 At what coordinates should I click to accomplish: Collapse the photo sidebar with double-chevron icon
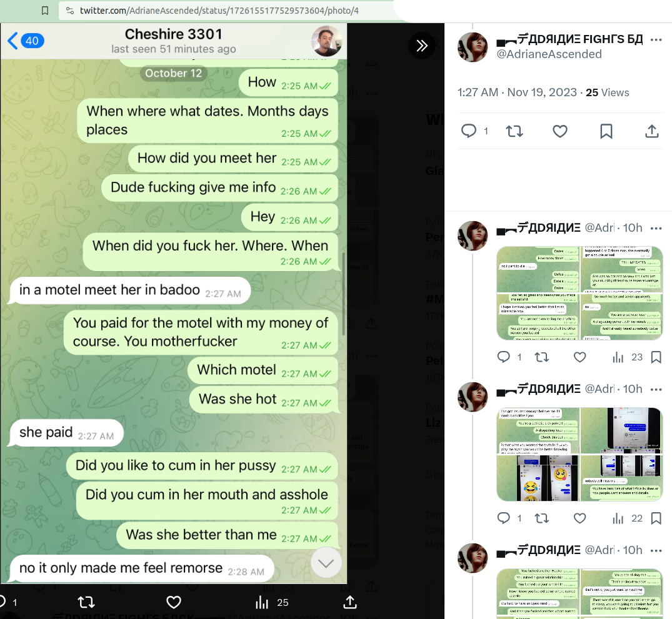pos(422,46)
